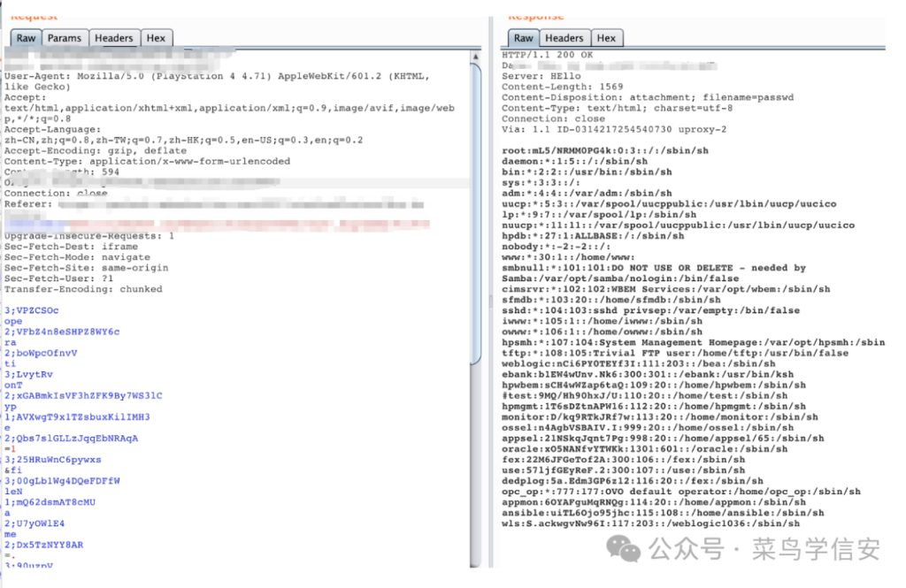This screenshot has width=906, height=588.
Task: Click the '1;mQ62dsmAT8cMU' chunk line
Action: pyautogui.click(x=50, y=502)
